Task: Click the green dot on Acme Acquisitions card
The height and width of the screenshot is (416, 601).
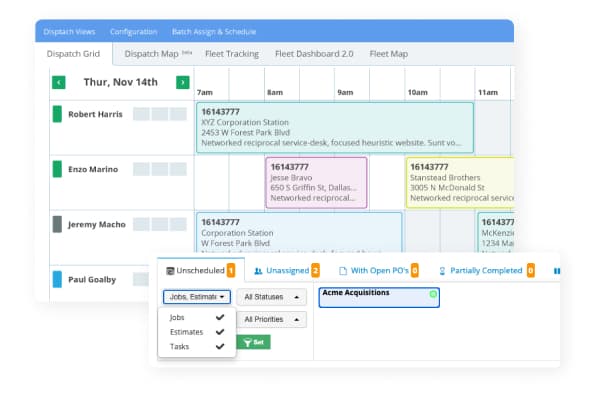Action: (x=433, y=294)
